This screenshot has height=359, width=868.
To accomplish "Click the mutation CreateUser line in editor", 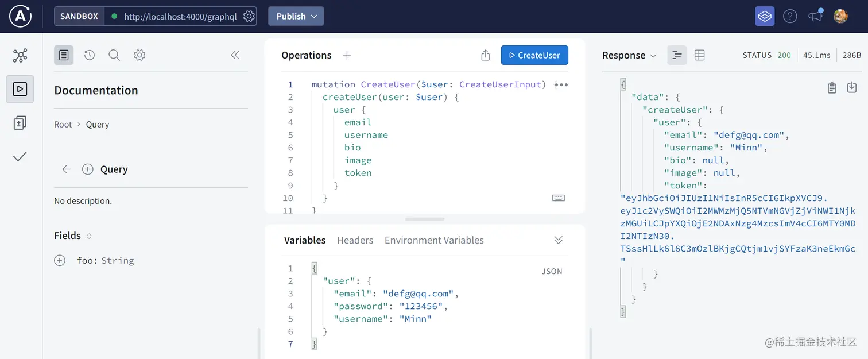I will [x=428, y=84].
